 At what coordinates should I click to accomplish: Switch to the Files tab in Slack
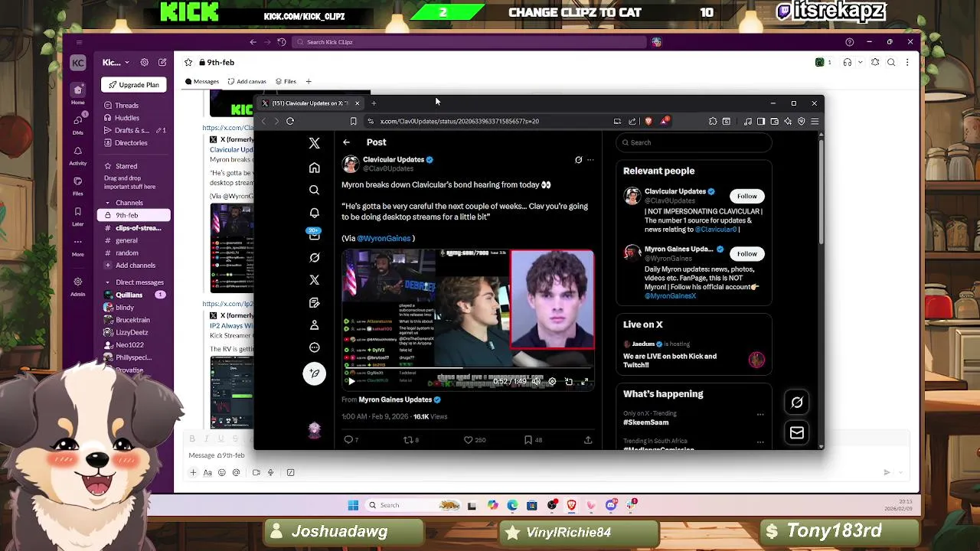pos(286,81)
